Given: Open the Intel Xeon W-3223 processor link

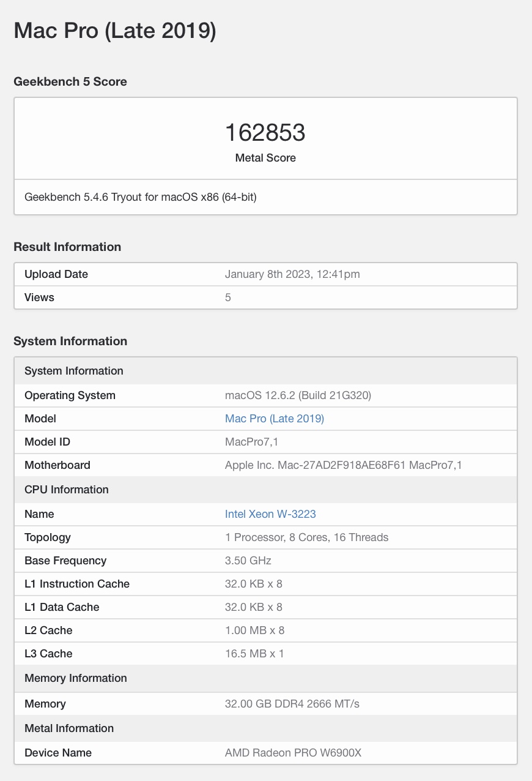Looking at the screenshot, I should tap(270, 514).
